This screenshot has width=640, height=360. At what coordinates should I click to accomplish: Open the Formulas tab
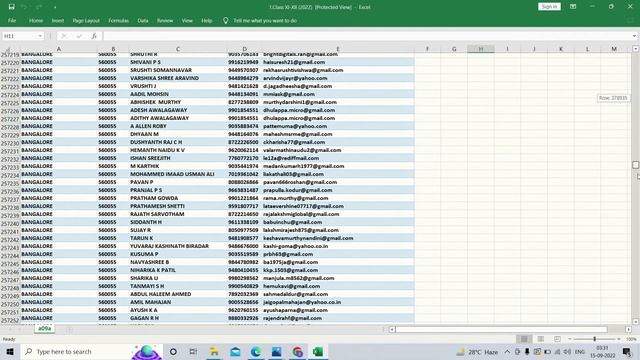pos(118,20)
